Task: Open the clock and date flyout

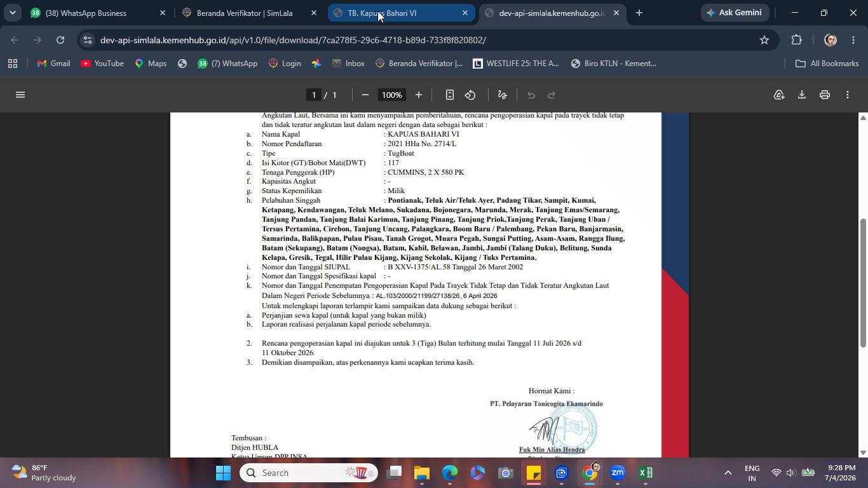Action: point(839,473)
